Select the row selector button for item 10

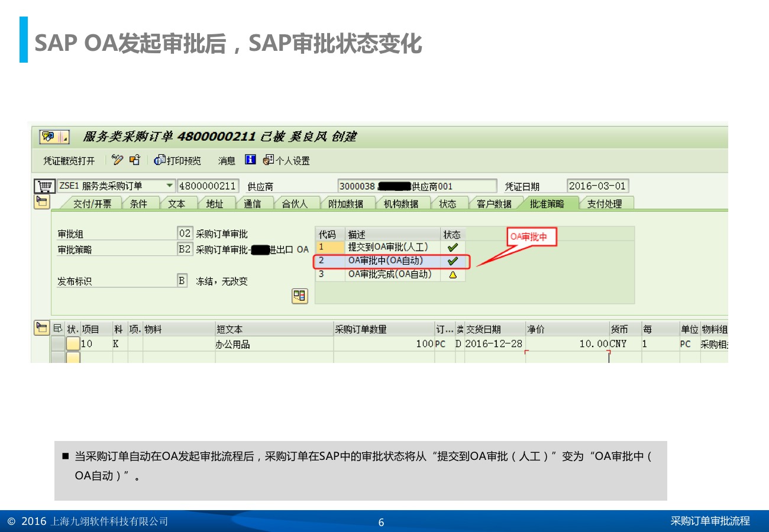pyautogui.click(x=58, y=343)
